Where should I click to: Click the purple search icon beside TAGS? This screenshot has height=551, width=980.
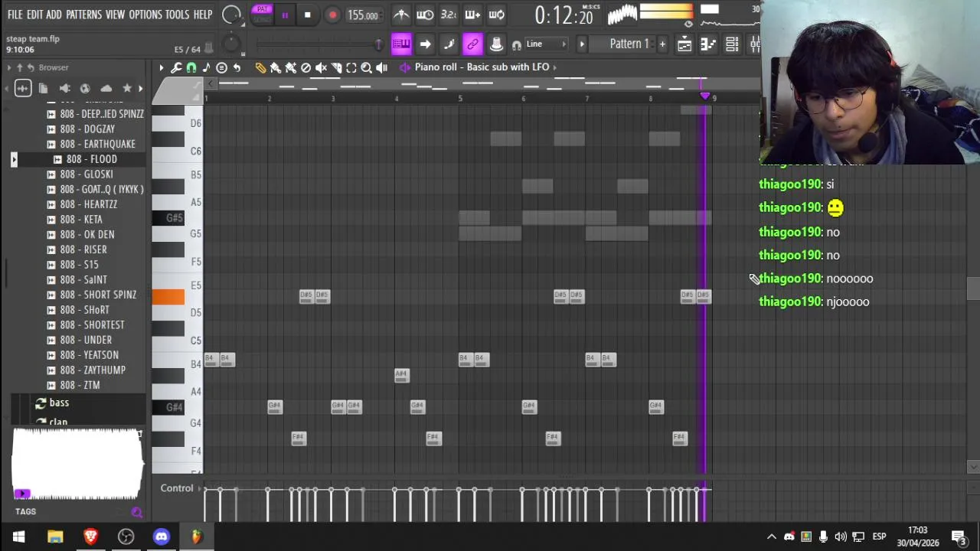tap(136, 513)
